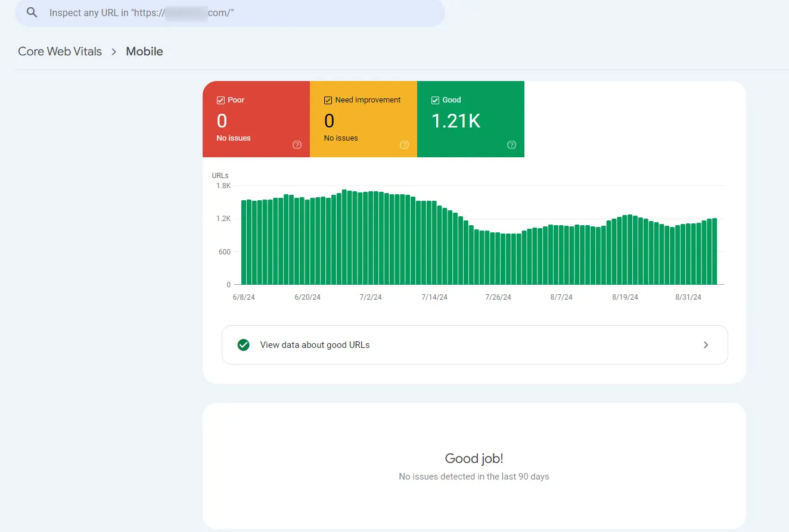The width and height of the screenshot is (789, 532).
Task: Open help icon on the Good card
Action: (511, 145)
